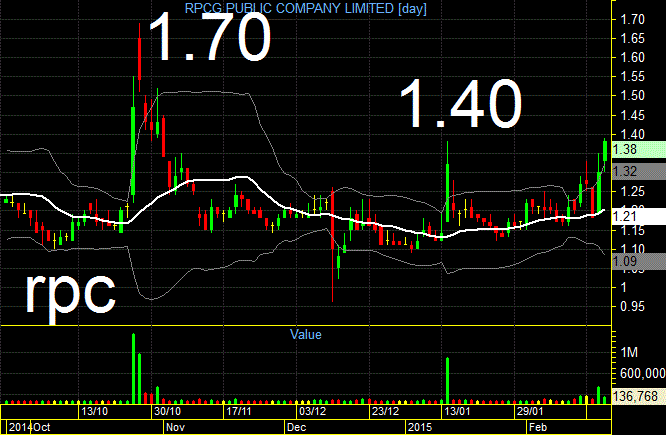Click the gray 1.09 lower band value tag
Screen dimensions: 666x443
pos(639,261)
